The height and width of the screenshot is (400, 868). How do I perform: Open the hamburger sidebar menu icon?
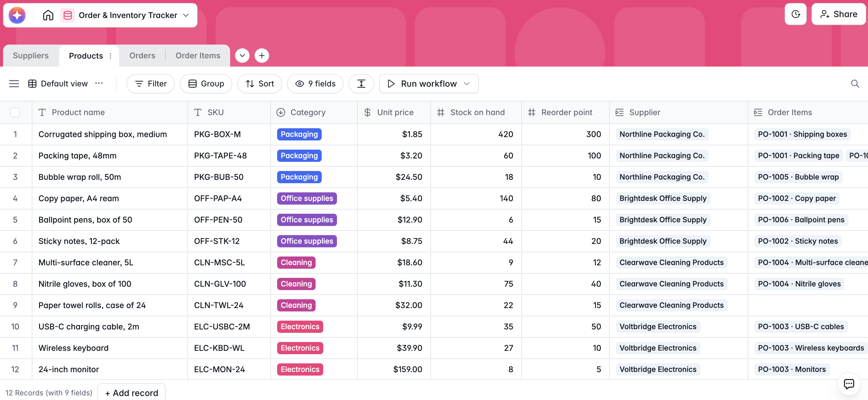[14, 84]
